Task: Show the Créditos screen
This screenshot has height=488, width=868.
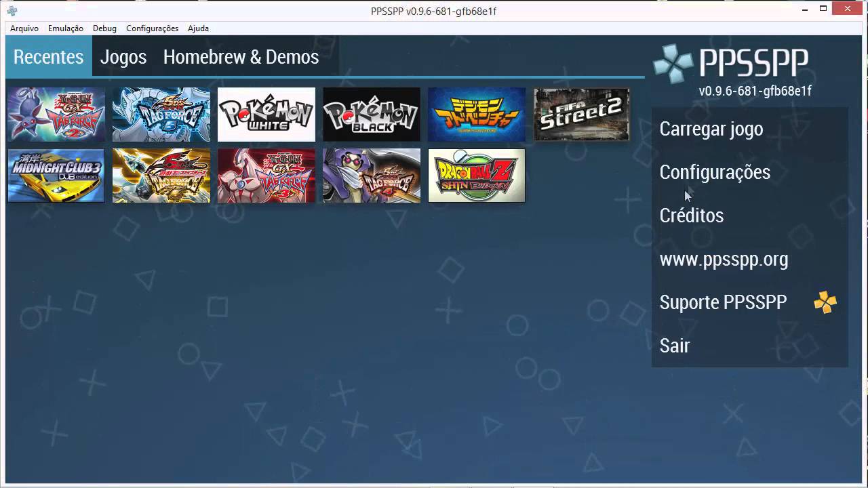Action: point(750,216)
